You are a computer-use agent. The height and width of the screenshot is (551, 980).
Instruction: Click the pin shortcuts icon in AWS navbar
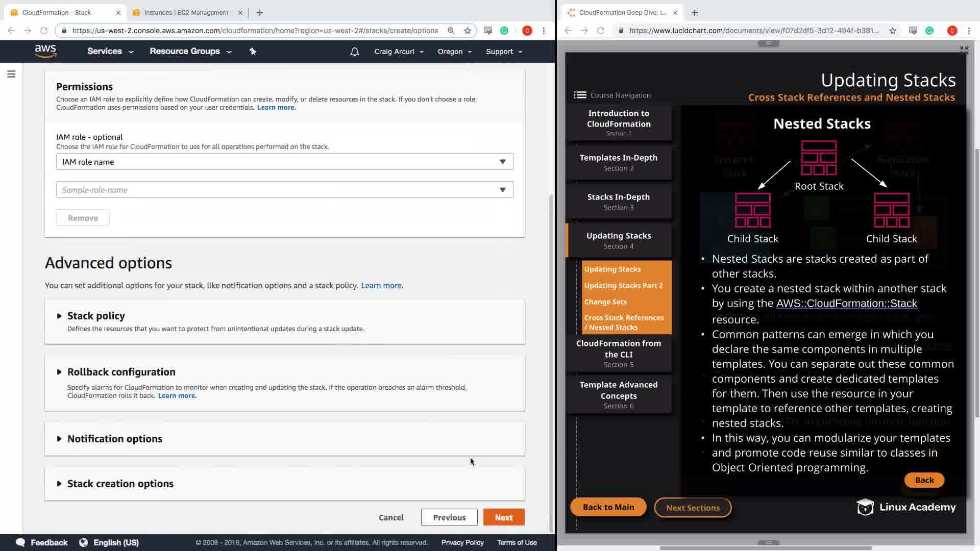tap(253, 52)
